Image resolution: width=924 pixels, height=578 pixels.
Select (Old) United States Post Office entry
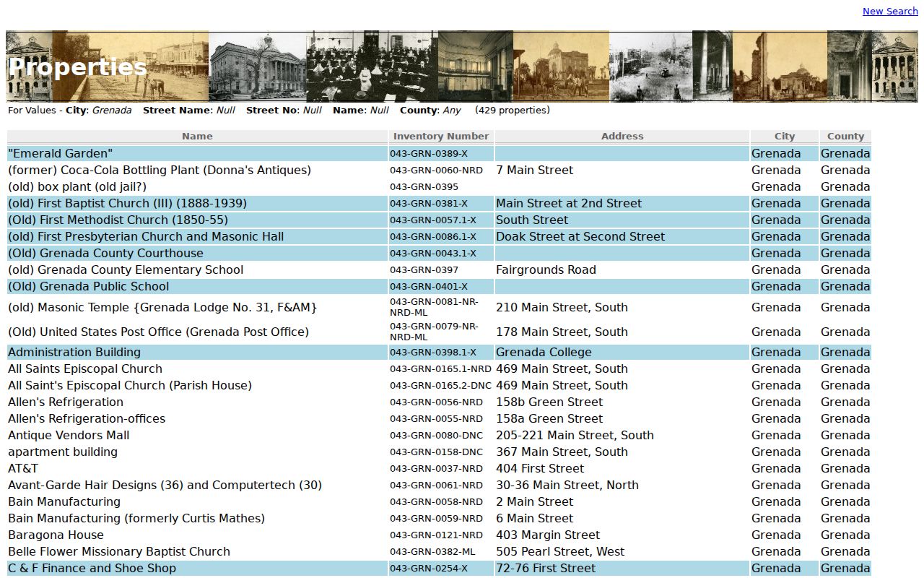pyautogui.click(x=158, y=332)
